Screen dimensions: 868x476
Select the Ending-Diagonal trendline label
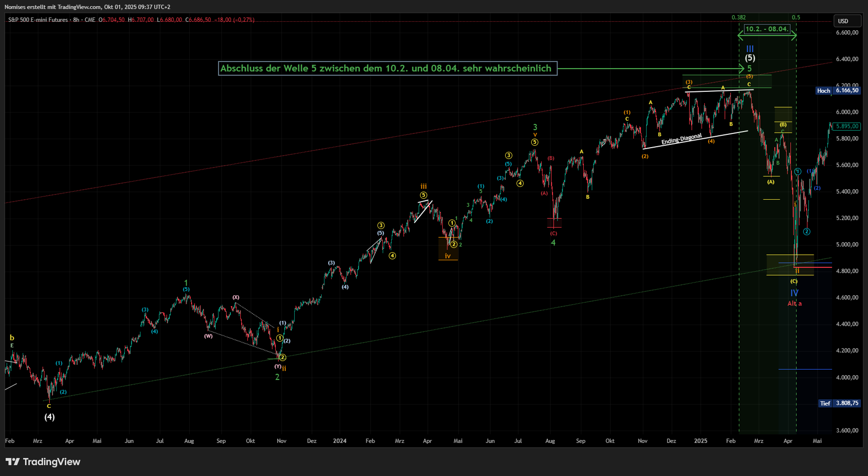[x=681, y=140]
